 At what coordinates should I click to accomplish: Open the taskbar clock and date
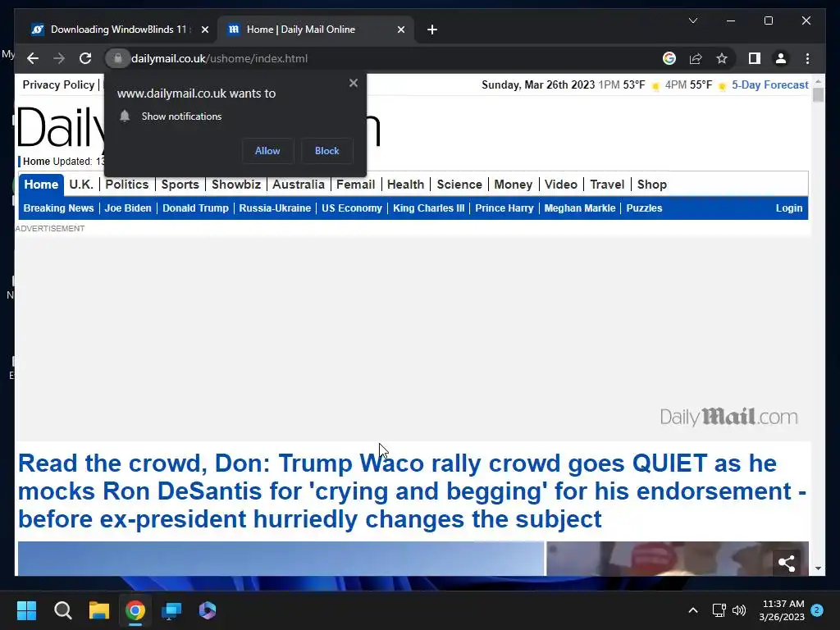pyautogui.click(x=782, y=610)
